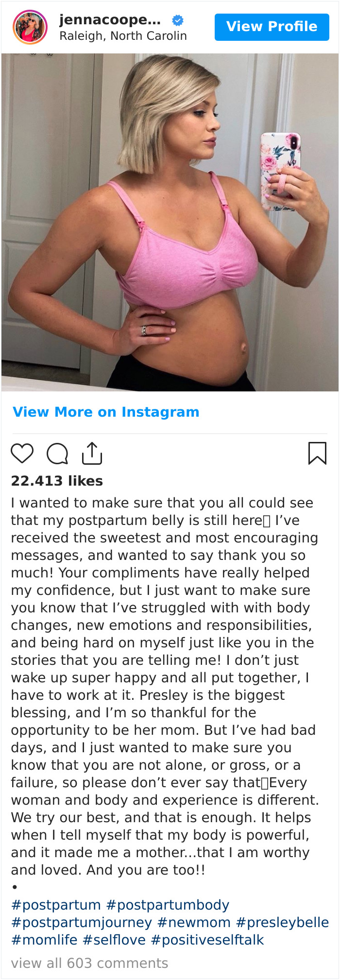This screenshot has width=340, height=980.
Task: Open the #presleybelle hashtag
Action: [x=282, y=923]
